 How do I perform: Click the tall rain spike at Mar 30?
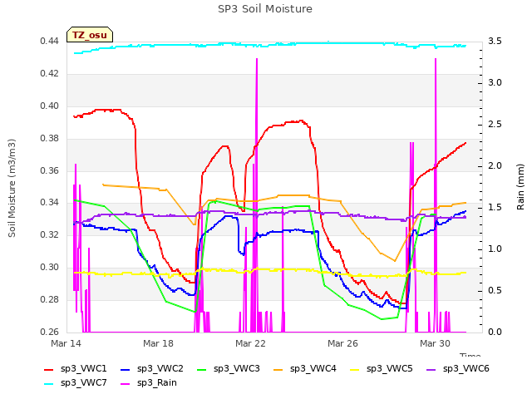(x=436, y=195)
